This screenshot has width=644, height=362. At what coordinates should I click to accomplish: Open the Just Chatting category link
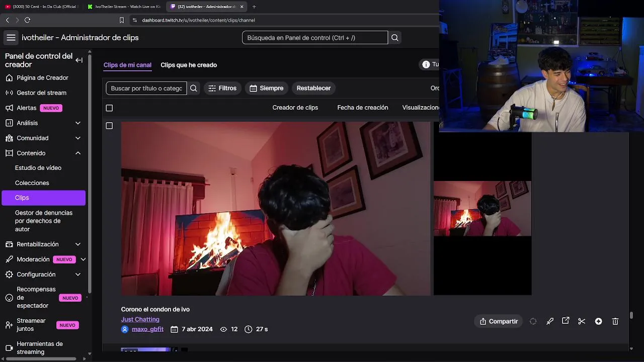coord(140,319)
